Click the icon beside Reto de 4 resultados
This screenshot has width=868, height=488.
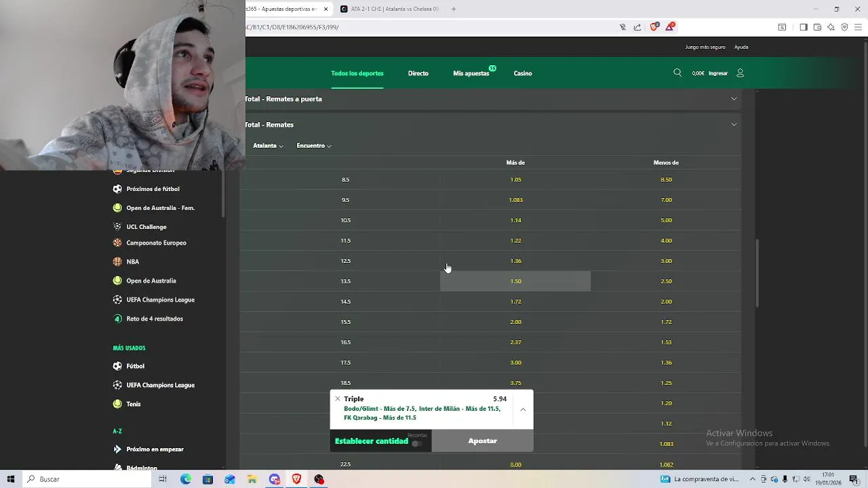[x=117, y=319]
